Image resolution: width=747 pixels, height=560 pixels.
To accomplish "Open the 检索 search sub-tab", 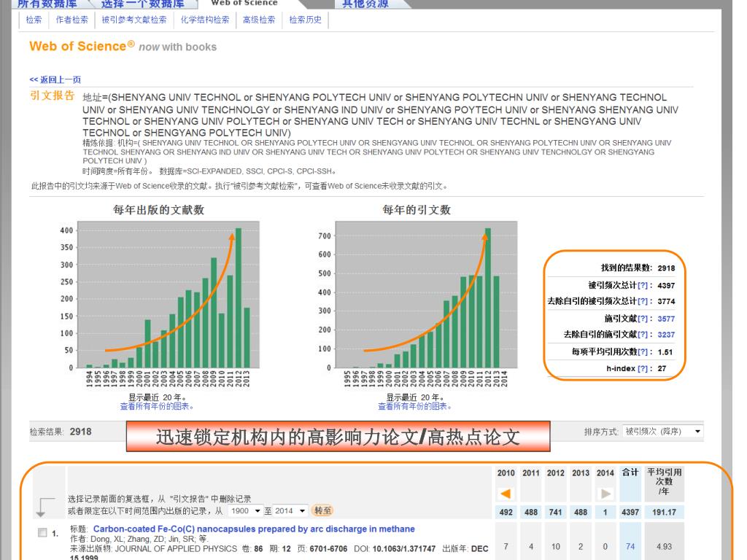I will pos(34,20).
